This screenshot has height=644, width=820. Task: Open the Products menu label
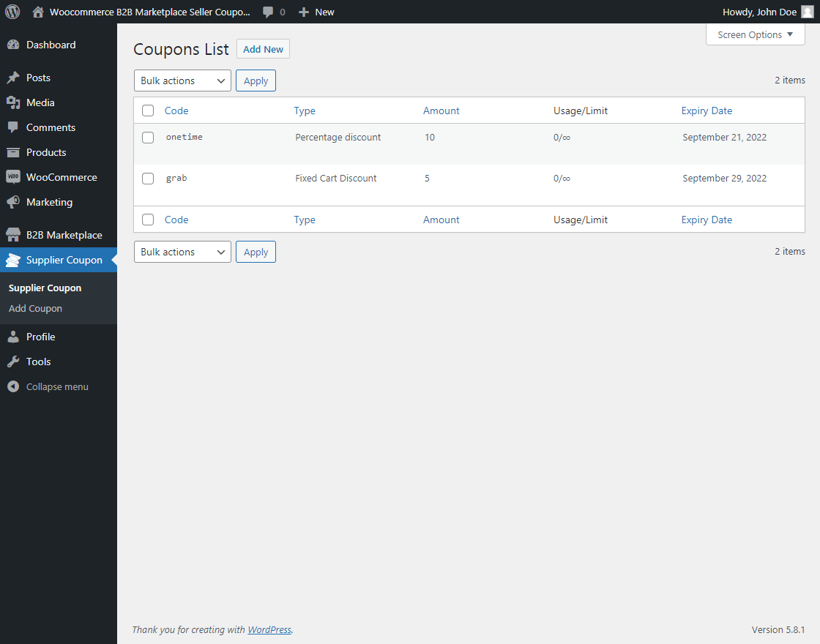click(46, 153)
